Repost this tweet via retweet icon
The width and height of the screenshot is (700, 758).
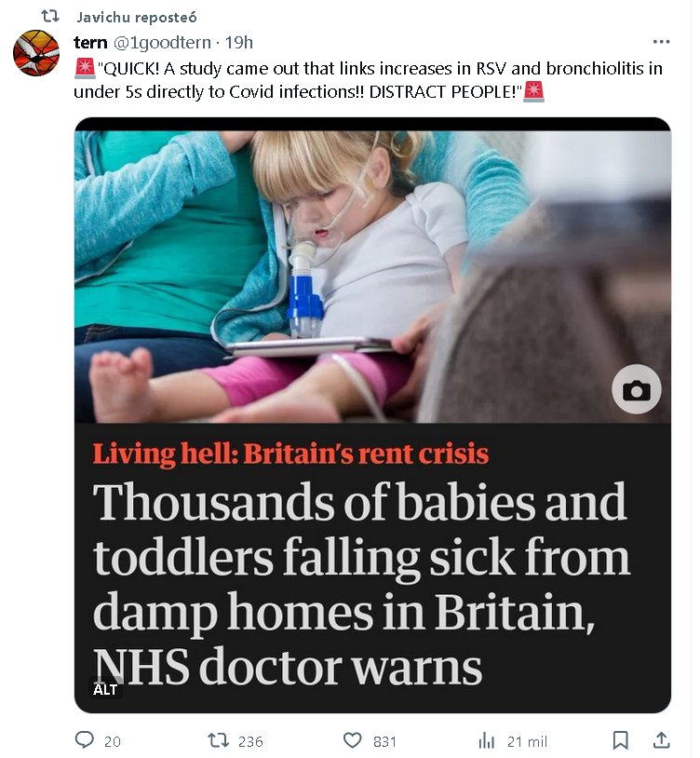pyautogui.click(x=217, y=740)
